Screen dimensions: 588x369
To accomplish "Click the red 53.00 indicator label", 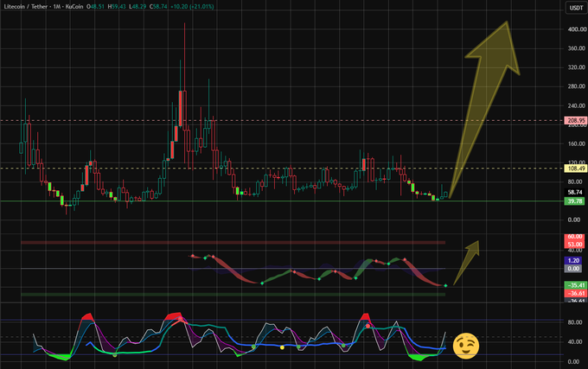I will pyautogui.click(x=575, y=245).
